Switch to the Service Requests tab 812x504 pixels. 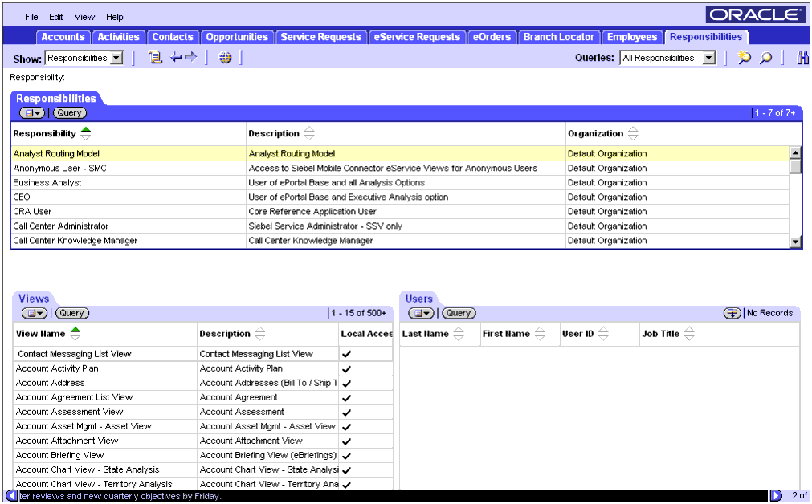click(x=320, y=37)
